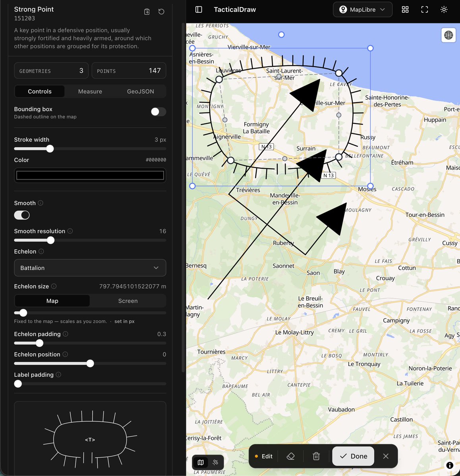Click the POINTS 147 count box
This screenshot has width=460, height=476.
pyautogui.click(x=129, y=70)
